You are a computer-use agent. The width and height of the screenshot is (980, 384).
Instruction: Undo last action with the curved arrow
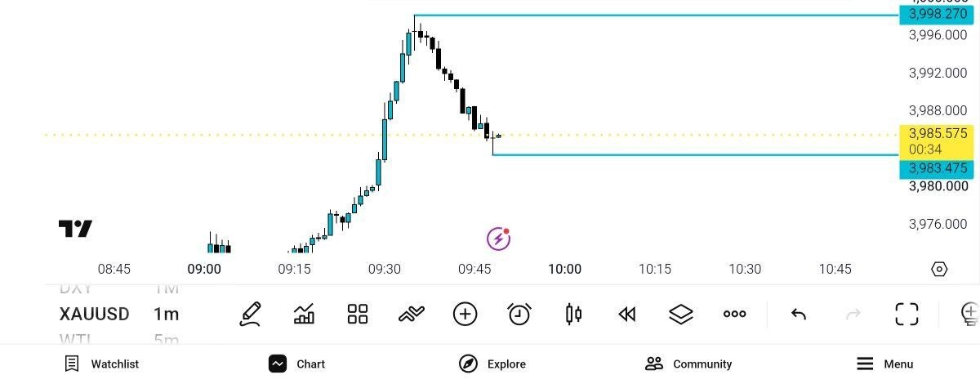point(799,314)
